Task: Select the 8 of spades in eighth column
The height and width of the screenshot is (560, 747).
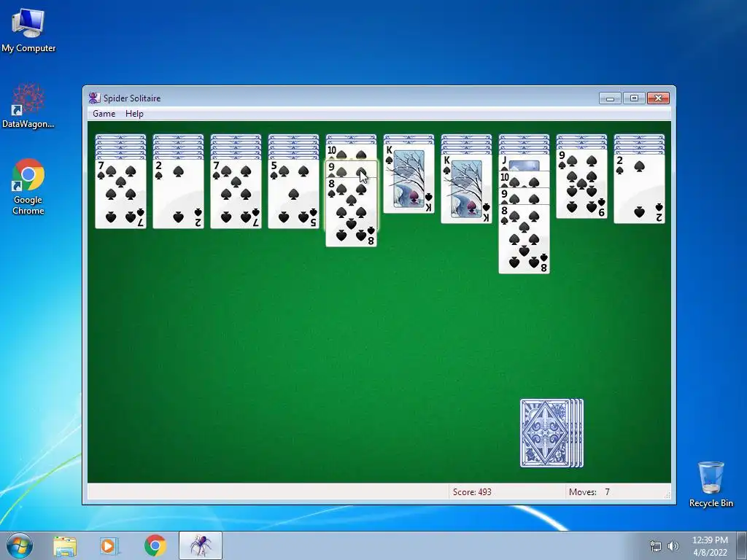Action: 524,239
